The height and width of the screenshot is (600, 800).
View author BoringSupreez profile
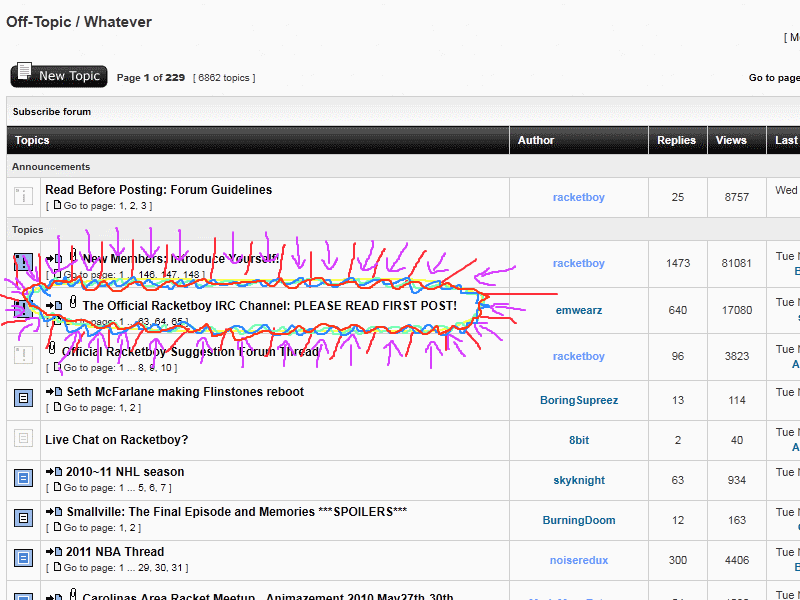pos(579,401)
